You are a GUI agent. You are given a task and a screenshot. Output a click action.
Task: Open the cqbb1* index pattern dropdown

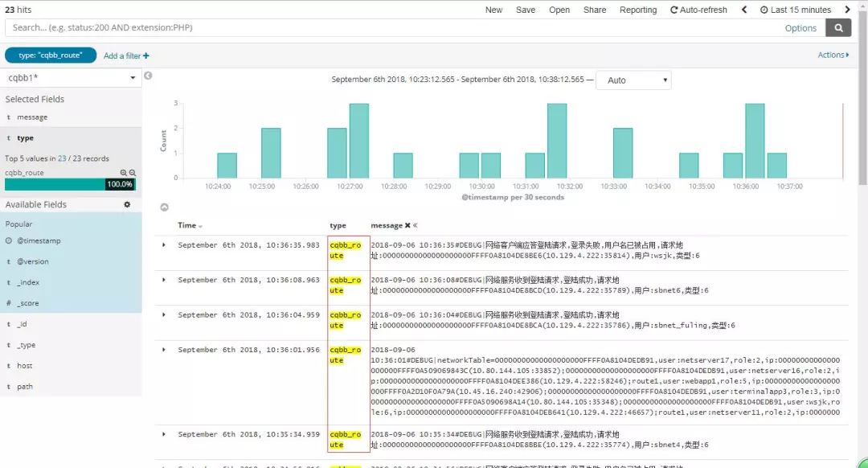tap(71, 77)
